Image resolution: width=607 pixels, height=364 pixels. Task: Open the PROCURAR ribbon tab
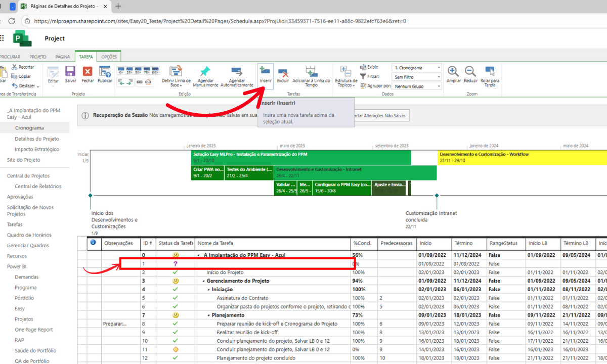click(10, 57)
